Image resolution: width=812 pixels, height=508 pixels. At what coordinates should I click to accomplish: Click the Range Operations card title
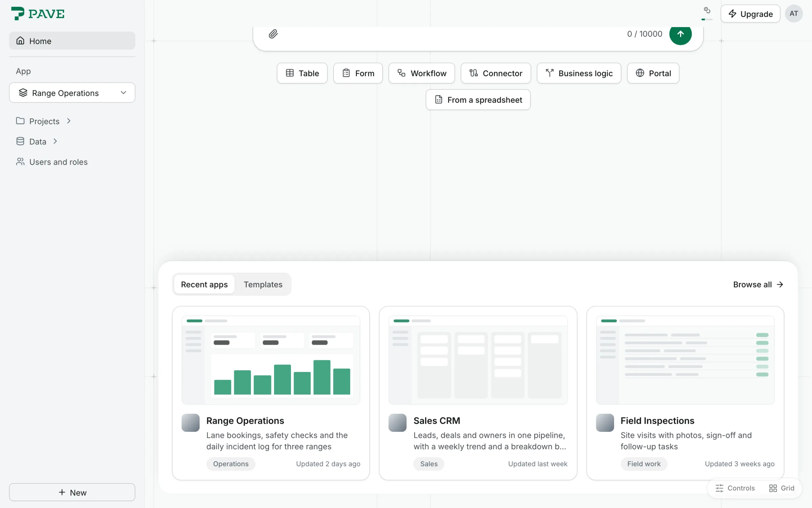click(x=245, y=421)
